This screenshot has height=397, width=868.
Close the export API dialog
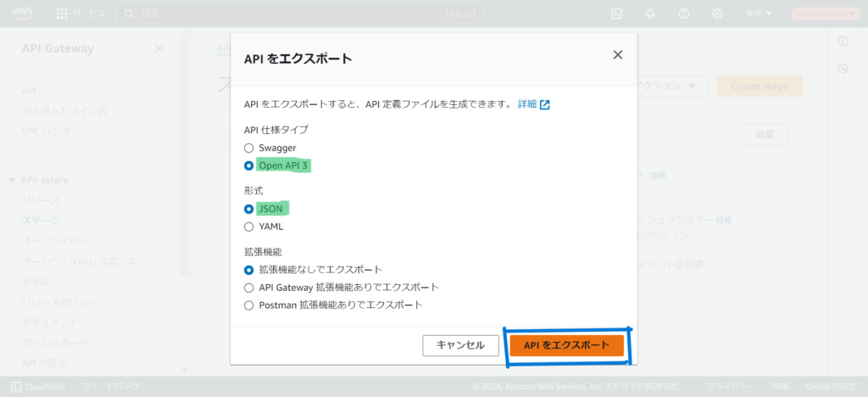pos(618,55)
